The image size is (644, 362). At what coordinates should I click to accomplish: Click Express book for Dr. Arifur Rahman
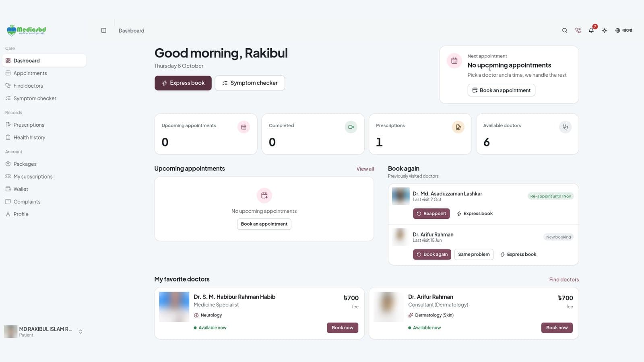(518, 254)
